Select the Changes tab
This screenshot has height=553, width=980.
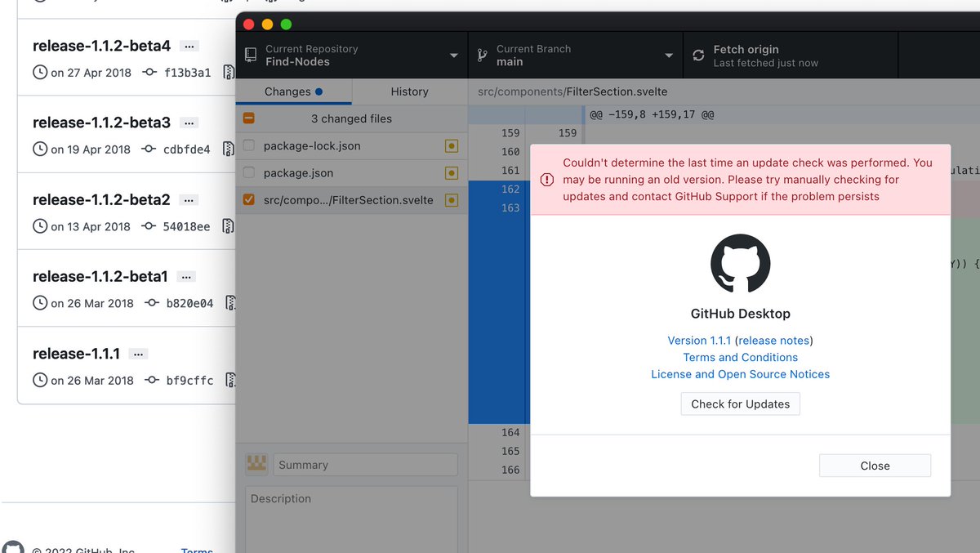(x=288, y=91)
